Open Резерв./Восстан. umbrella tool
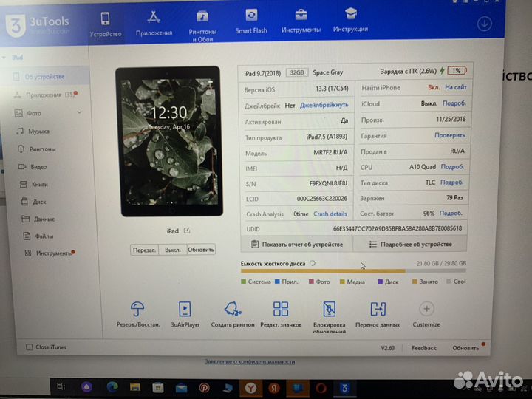 tap(137, 314)
